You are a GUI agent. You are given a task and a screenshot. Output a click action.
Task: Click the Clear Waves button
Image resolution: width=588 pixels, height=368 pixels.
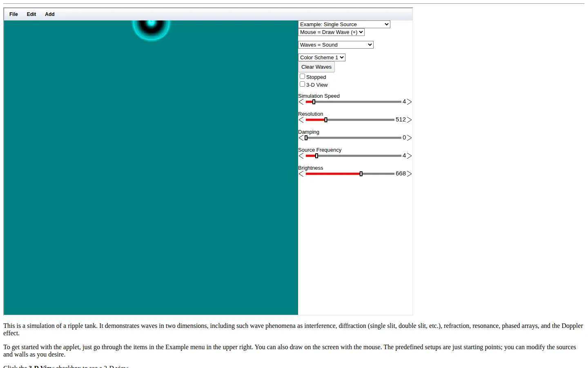(316, 67)
